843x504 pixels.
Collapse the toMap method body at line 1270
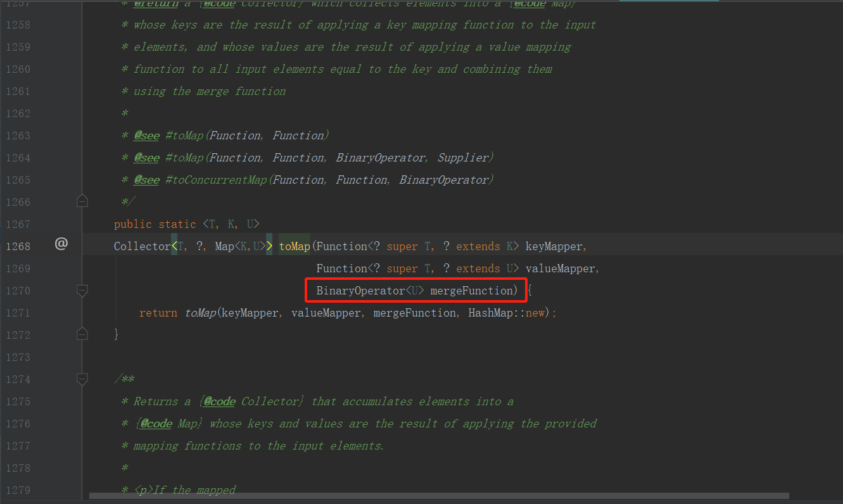pyautogui.click(x=82, y=291)
